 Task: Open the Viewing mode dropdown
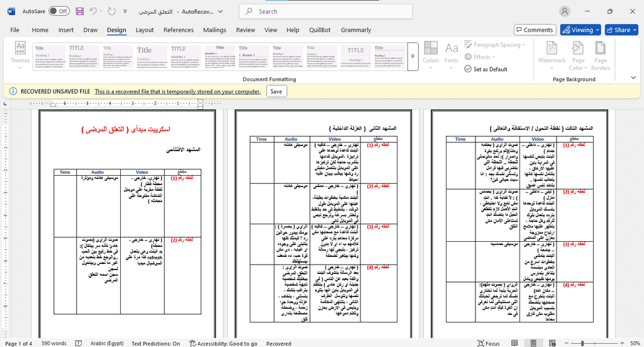(580, 30)
